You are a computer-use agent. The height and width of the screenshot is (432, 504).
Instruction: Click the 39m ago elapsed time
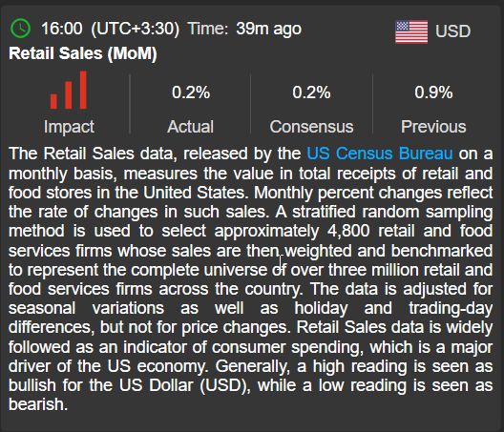click(x=269, y=29)
